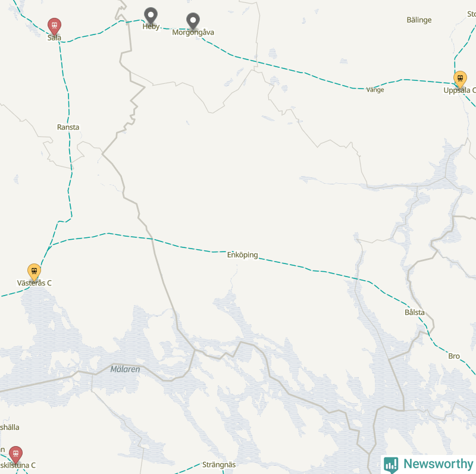This screenshot has width=476, height=474.
Task: Click the Västerås C name label
Action: pyautogui.click(x=35, y=283)
